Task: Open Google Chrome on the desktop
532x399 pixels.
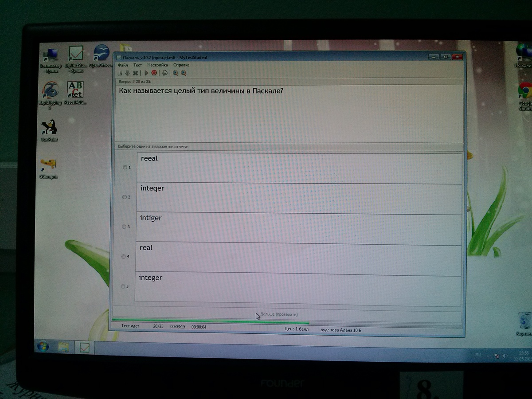Action: pos(524,97)
